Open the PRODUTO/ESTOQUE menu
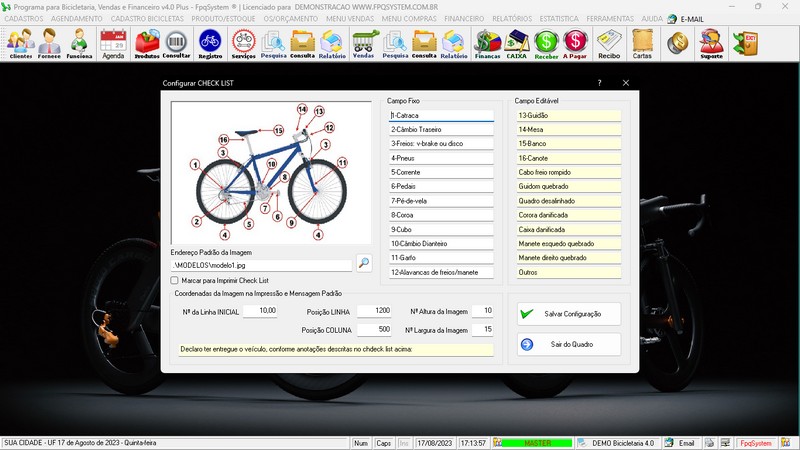The width and height of the screenshot is (800, 450). [x=223, y=18]
